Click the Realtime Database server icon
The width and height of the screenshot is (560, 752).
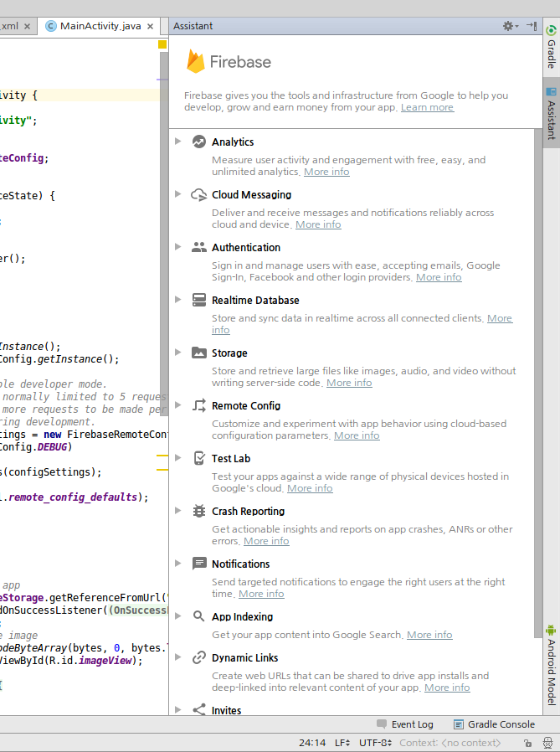tap(199, 300)
